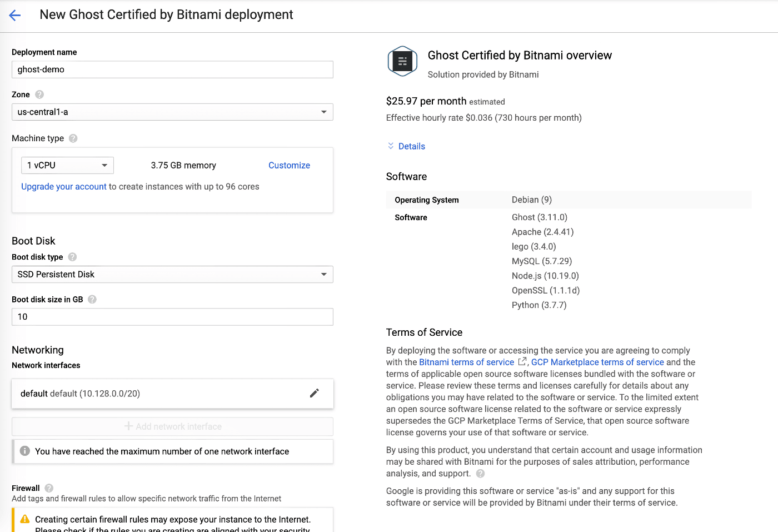778x532 pixels.
Task: Go back using the blue arrow
Action: pyautogui.click(x=15, y=16)
